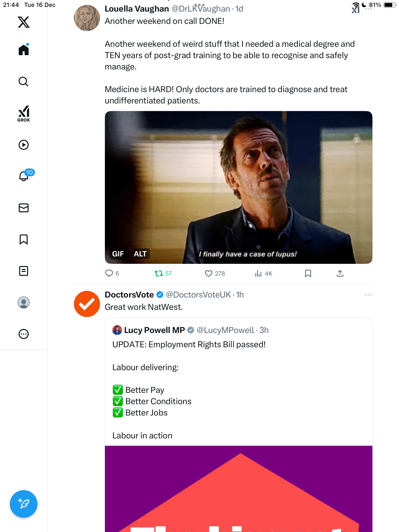
Task: Open the Grok sidebar icon
Action: tap(24, 114)
